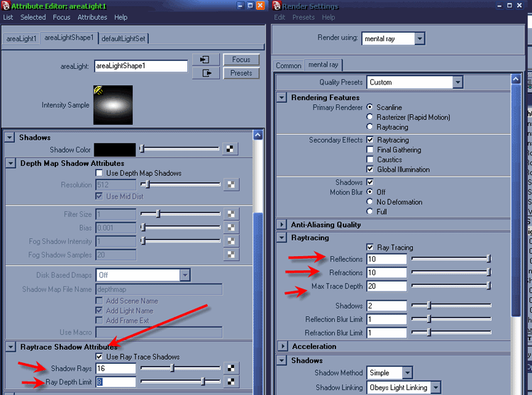
Task: Click the Filter Size map checker icon
Action: [231, 214]
